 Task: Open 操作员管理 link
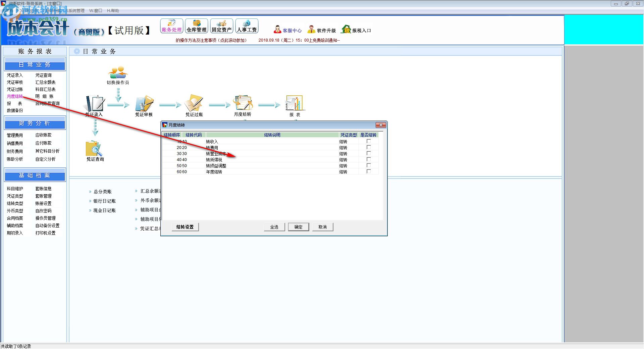click(x=45, y=218)
